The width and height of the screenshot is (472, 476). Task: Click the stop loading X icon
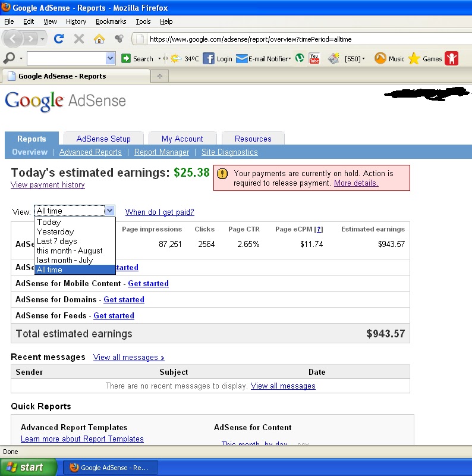(79, 39)
